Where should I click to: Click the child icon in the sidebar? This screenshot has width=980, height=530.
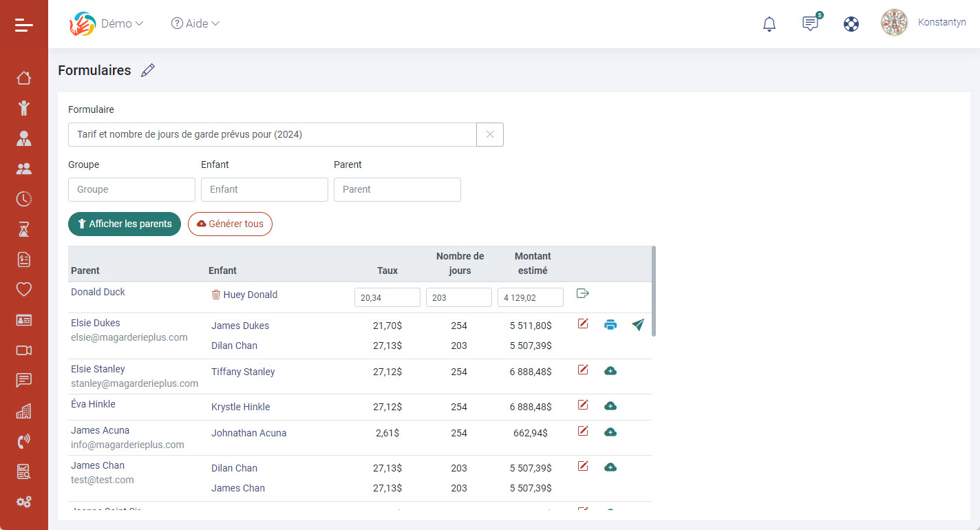pos(23,108)
